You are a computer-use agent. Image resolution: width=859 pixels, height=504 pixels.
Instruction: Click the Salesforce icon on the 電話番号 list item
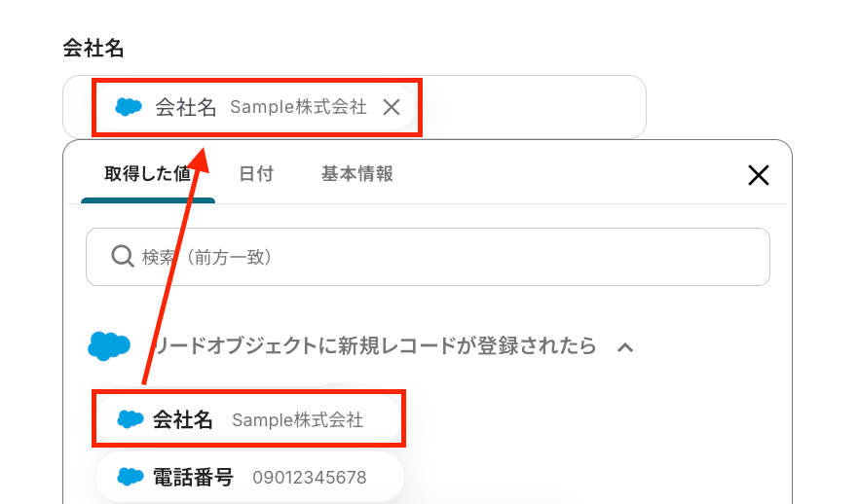(x=131, y=477)
